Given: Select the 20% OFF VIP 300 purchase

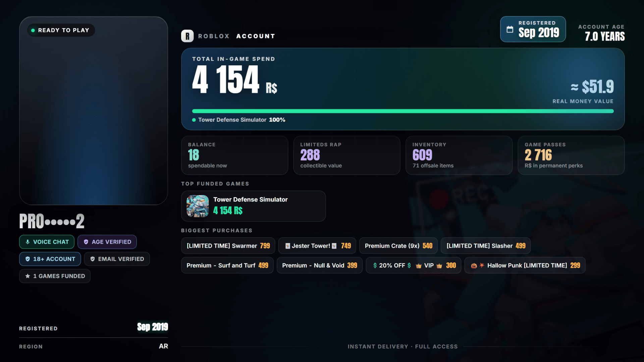Looking at the screenshot, I should (414, 265).
